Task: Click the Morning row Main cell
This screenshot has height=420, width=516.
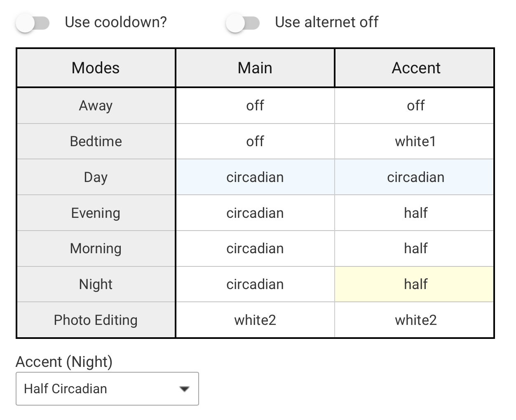Action: 255,248
